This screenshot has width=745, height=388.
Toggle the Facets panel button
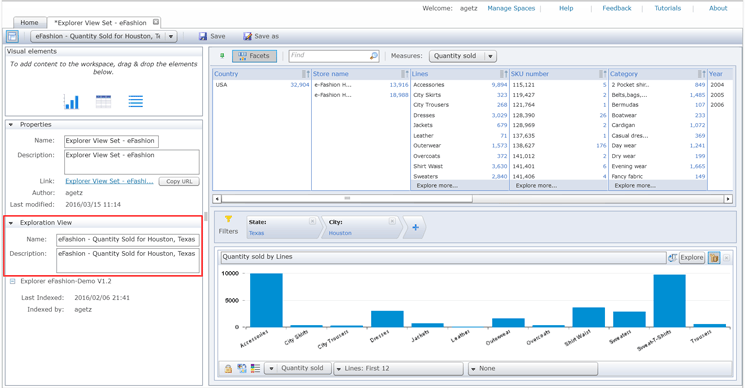[254, 56]
